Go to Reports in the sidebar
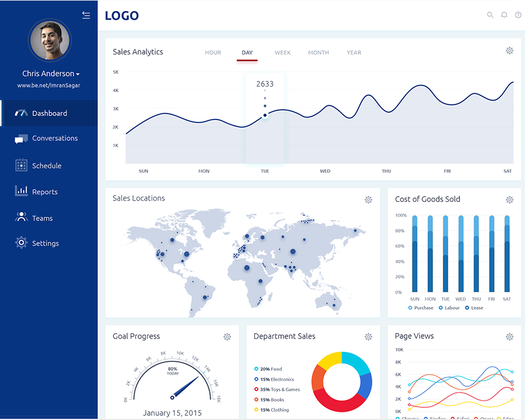Image resolution: width=525 pixels, height=420 pixels. [45, 192]
